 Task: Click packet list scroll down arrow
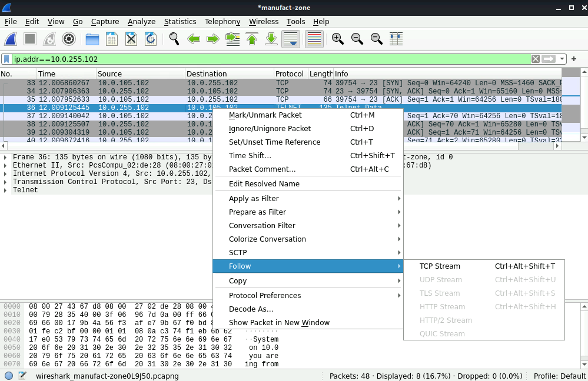(584, 138)
